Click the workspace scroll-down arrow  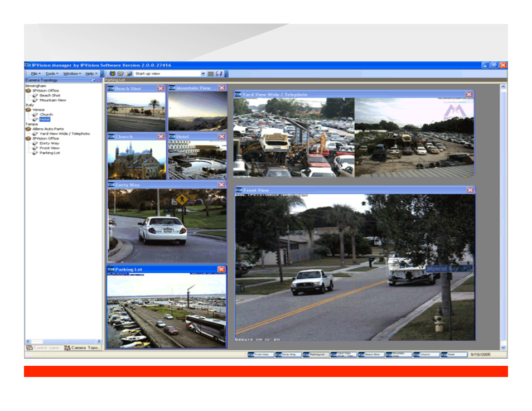[503, 347]
